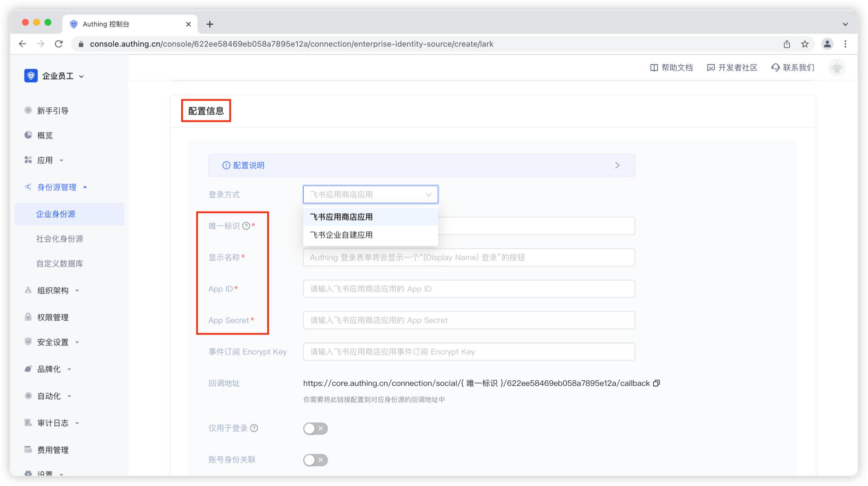Screen dimensions: 868x486
Task: Open the 帮助文档 link
Action: pos(671,68)
